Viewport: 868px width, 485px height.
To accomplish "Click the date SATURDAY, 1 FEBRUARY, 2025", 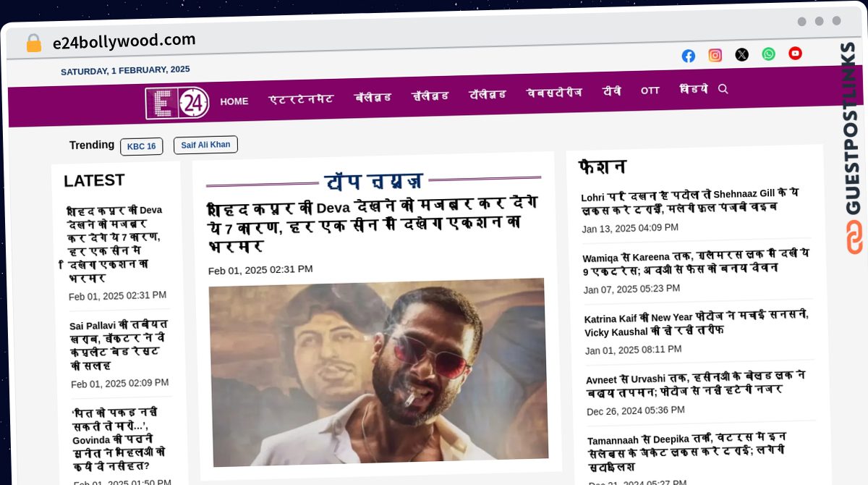I will coord(125,70).
